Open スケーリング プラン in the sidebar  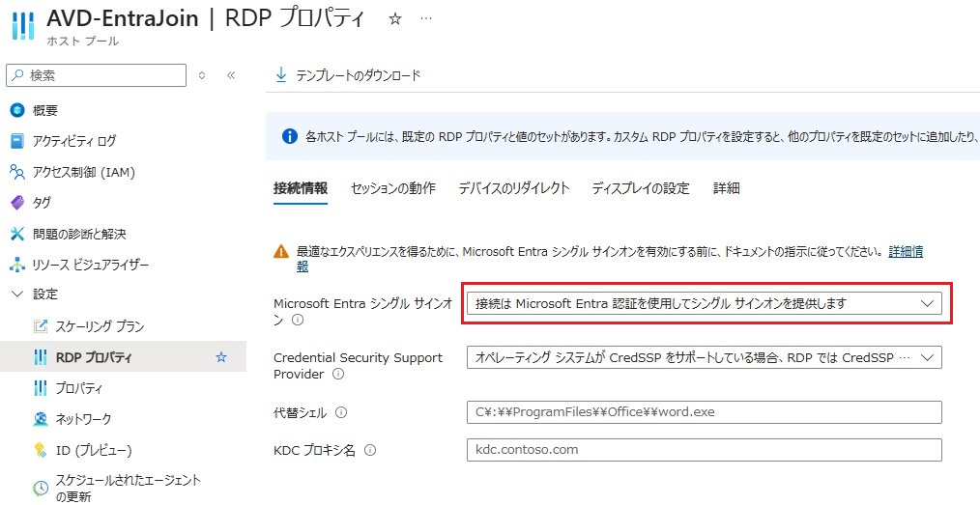point(100,326)
